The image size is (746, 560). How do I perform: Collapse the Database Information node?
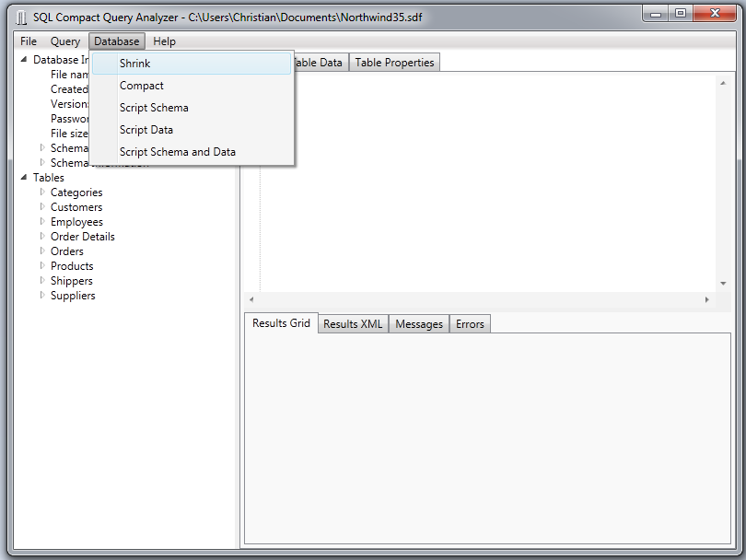pyautogui.click(x=24, y=60)
